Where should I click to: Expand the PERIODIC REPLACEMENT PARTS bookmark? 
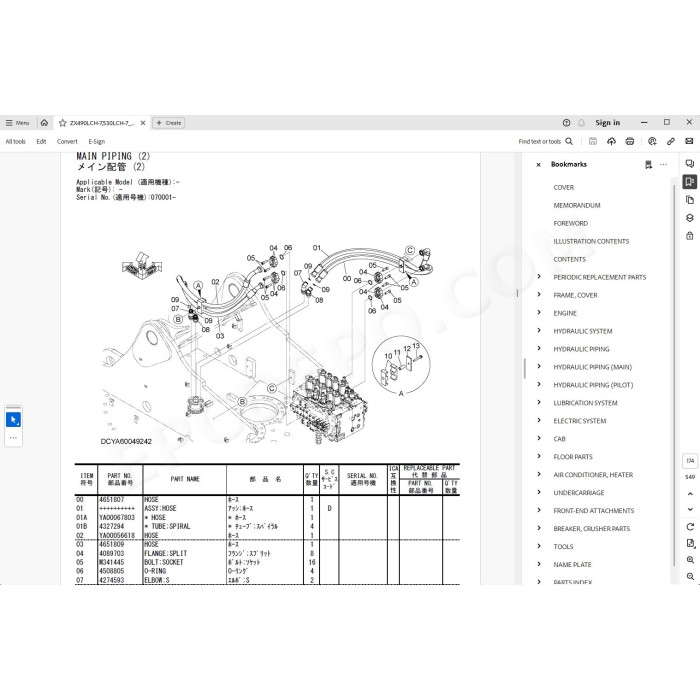(x=539, y=277)
